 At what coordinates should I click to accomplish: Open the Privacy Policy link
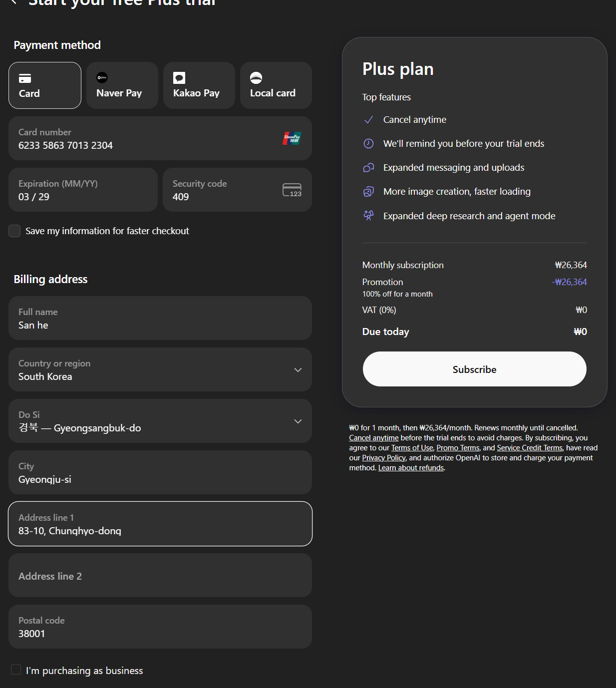click(x=383, y=458)
